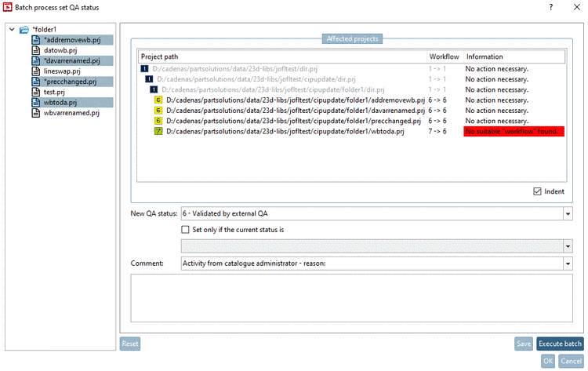Click path ending folder1/addremovewb.prj

296,100
